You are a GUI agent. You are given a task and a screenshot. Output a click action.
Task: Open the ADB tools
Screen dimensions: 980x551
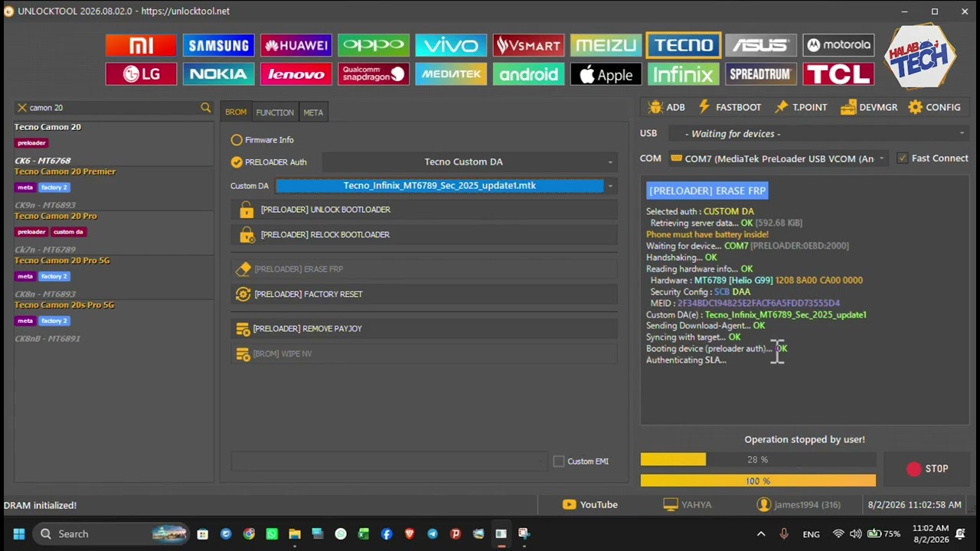pyautogui.click(x=666, y=108)
